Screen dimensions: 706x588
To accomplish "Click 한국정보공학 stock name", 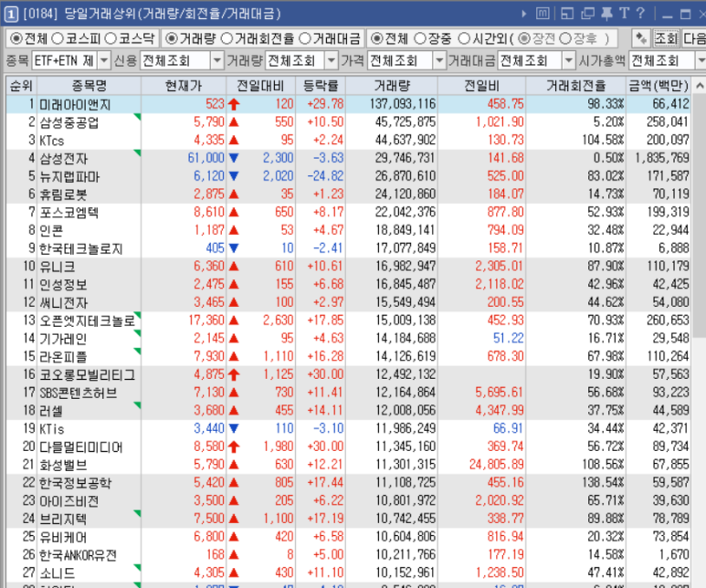I will coord(75,483).
